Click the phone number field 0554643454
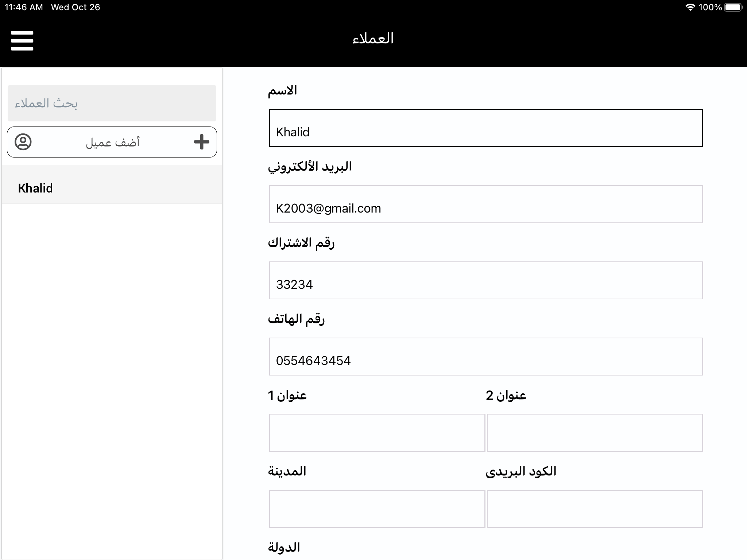The image size is (747, 560). (486, 357)
